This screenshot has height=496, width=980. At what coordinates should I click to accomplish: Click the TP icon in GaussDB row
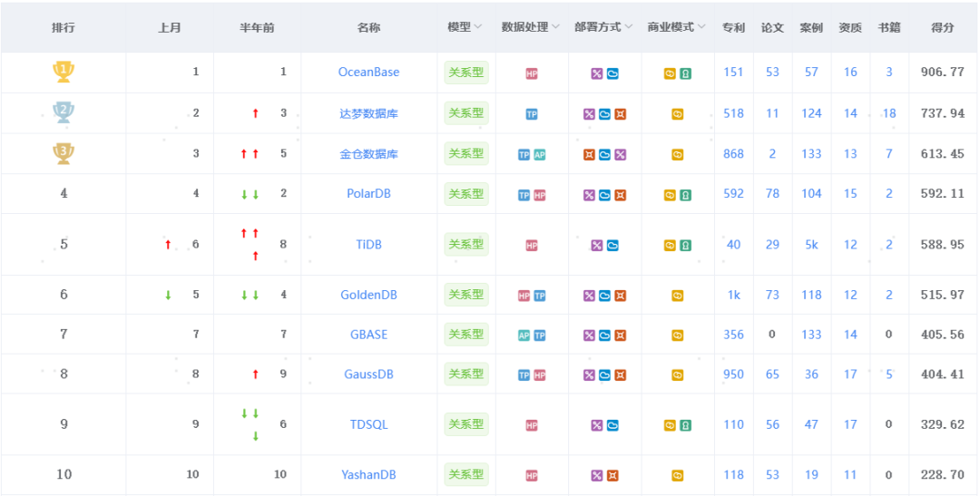coord(524,375)
